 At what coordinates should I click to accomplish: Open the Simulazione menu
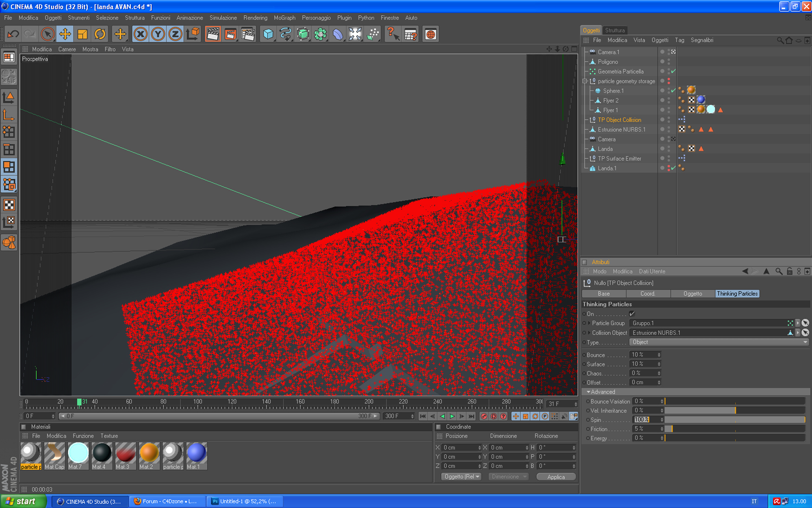tap(223, 18)
